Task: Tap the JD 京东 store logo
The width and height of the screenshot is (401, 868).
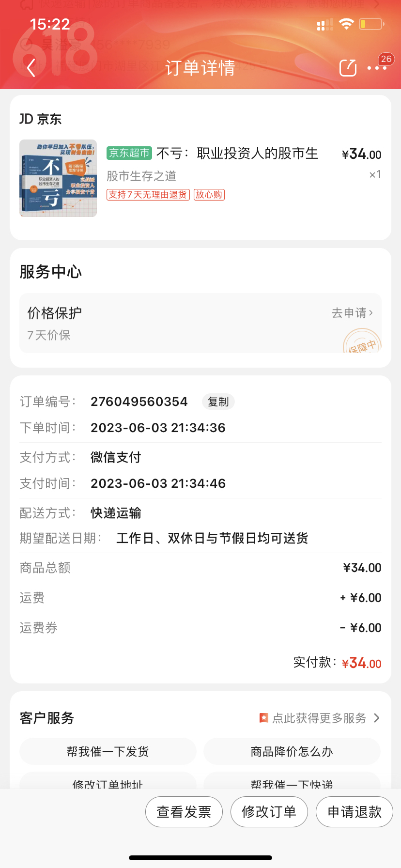Action: 41,119
